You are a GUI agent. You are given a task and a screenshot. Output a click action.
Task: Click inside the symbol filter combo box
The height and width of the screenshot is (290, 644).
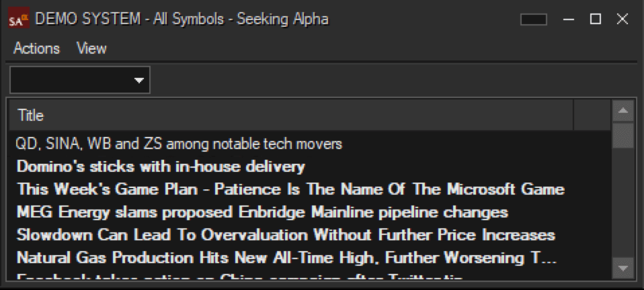[x=80, y=80]
